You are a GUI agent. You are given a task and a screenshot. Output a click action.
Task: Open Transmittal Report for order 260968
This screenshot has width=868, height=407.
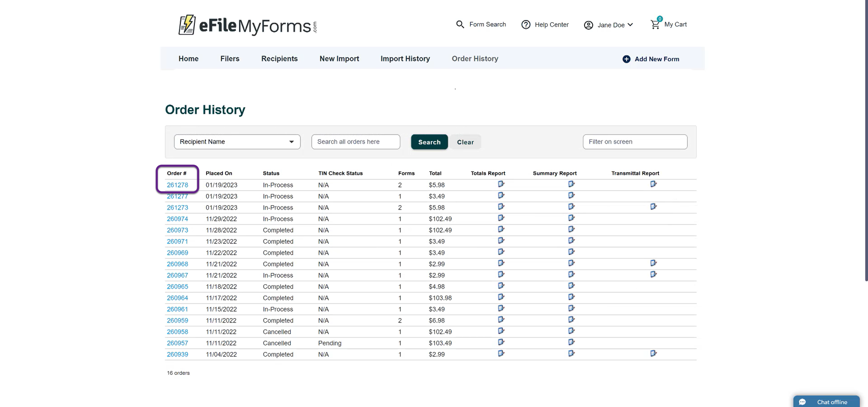click(653, 263)
